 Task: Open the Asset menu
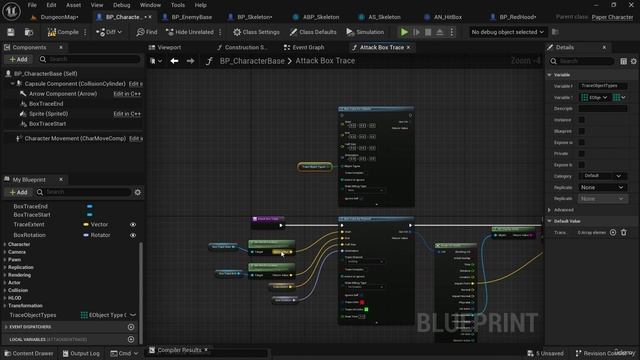coord(73,5)
